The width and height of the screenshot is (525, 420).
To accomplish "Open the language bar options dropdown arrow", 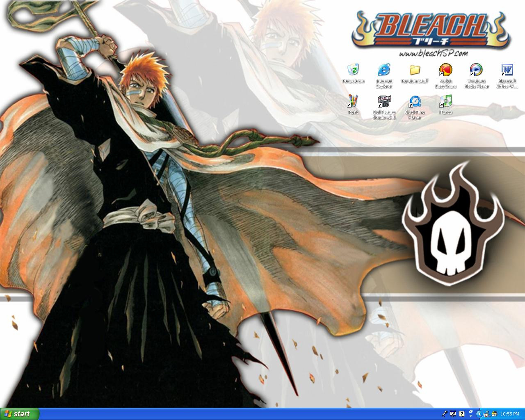I will pyautogui.click(x=471, y=416).
